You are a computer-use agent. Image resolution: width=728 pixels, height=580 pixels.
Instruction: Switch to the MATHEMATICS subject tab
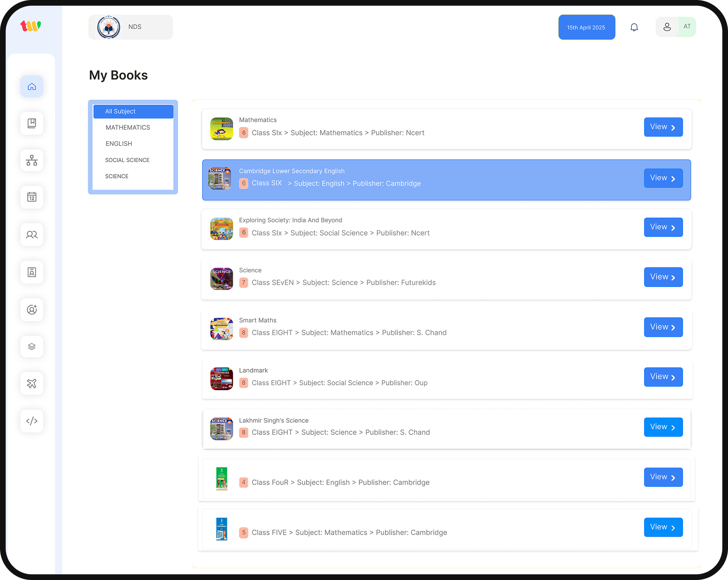point(128,127)
